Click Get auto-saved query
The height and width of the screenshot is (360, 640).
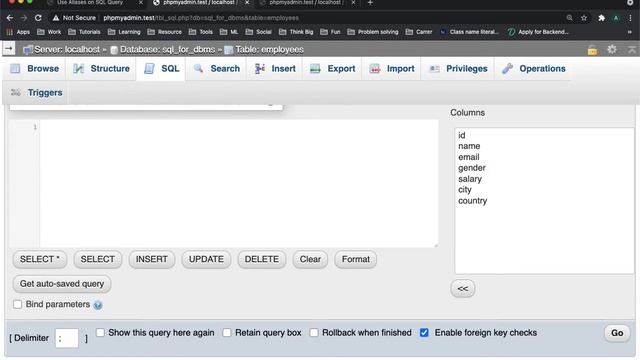pyautogui.click(x=62, y=284)
